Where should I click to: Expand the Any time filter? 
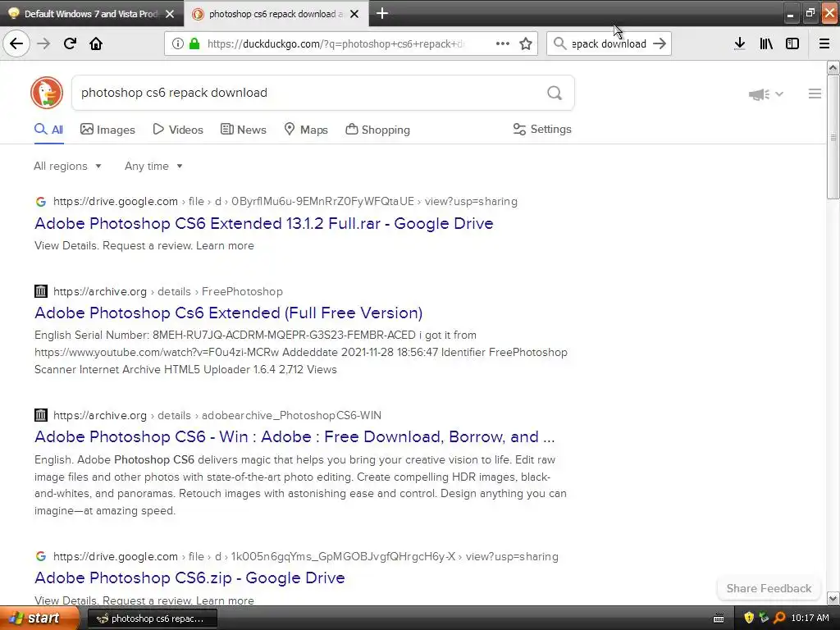click(153, 166)
